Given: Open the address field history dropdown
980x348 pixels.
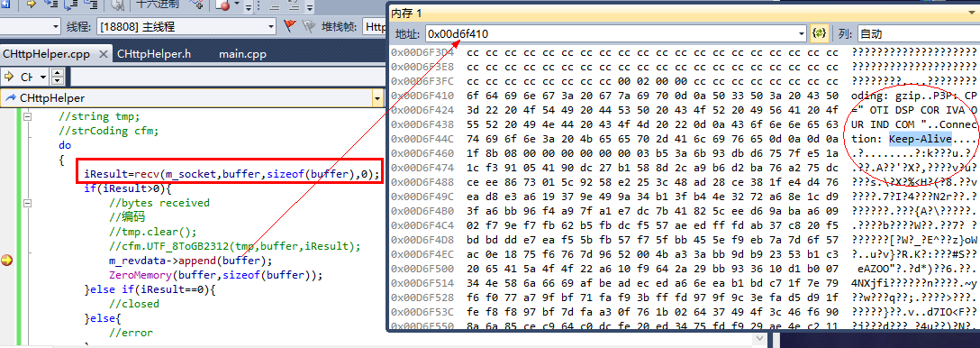Looking at the screenshot, I should pyautogui.click(x=802, y=33).
